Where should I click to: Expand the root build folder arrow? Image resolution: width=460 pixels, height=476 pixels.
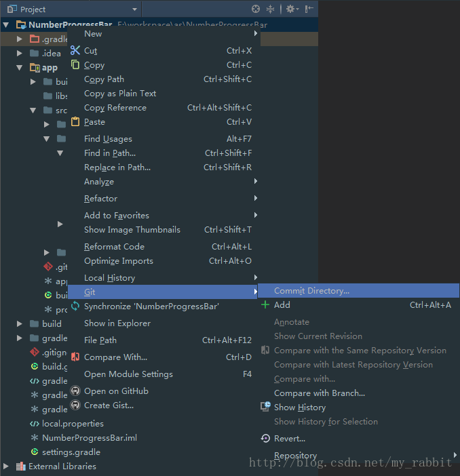[x=20, y=323]
